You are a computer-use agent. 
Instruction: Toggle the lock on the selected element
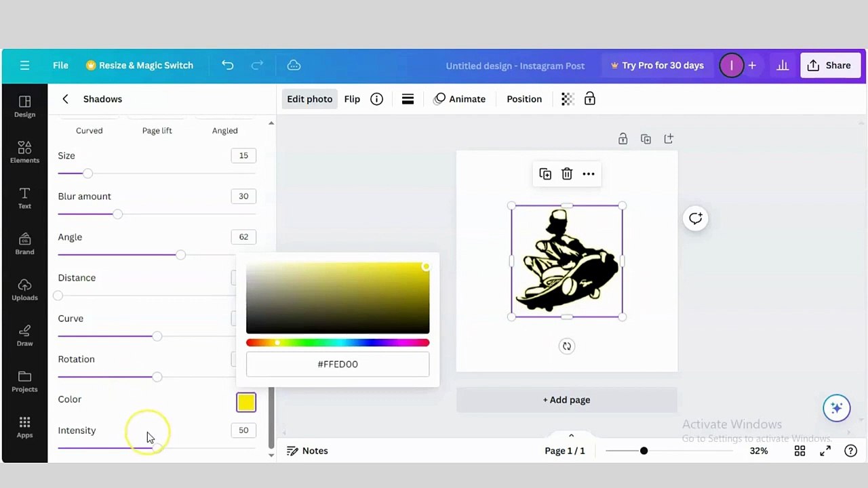click(x=590, y=99)
